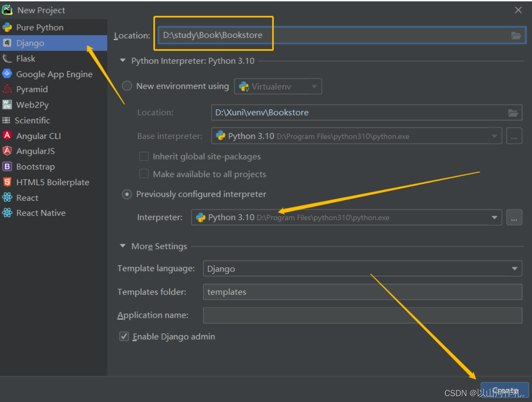The width and height of the screenshot is (532, 402).
Task: Check Inherit global site-packages
Action: (x=144, y=156)
